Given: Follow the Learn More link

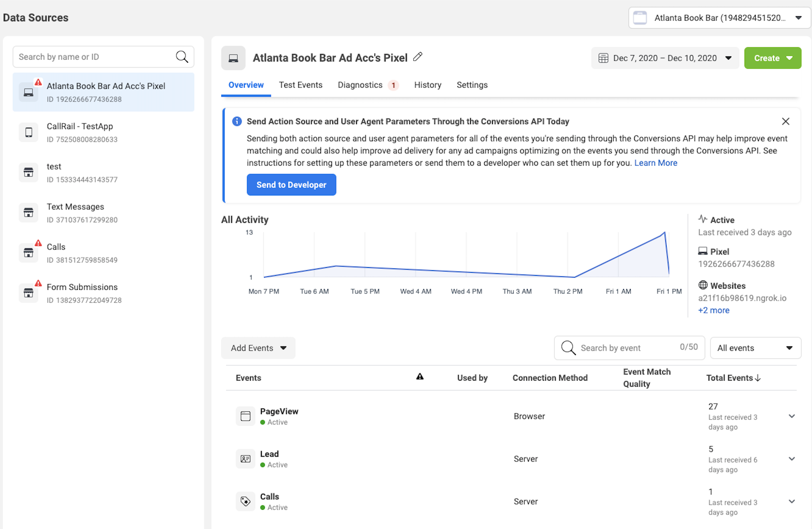Looking at the screenshot, I should click(656, 163).
